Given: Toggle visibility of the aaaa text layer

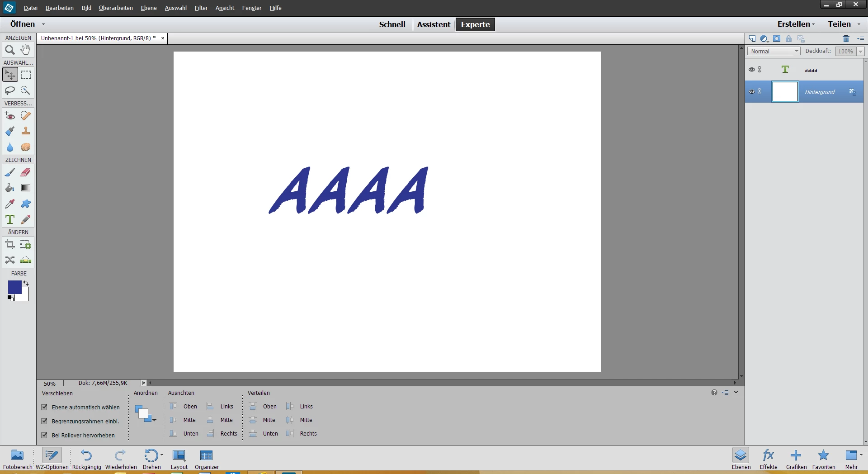Looking at the screenshot, I should 751,70.
